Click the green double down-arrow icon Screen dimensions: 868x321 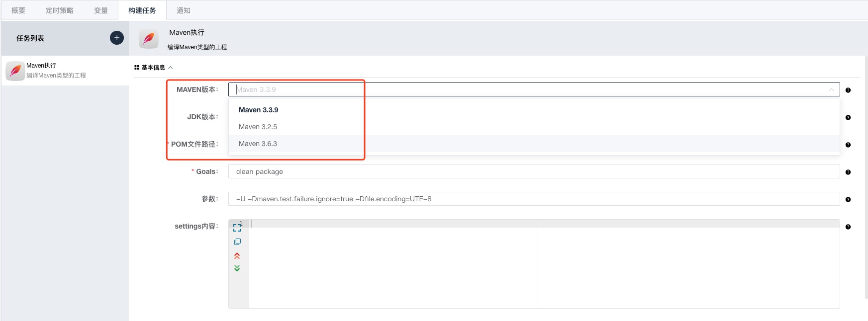(237, 268)
